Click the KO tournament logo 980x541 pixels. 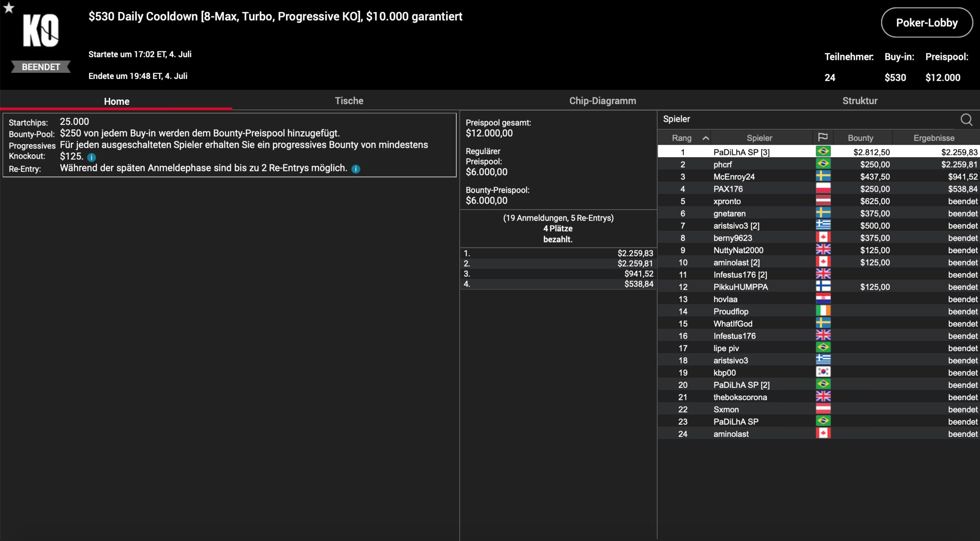(x=41, y=31)
